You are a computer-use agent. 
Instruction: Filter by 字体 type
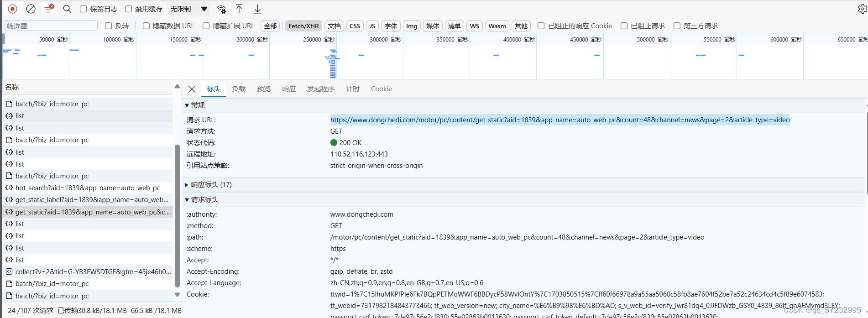pos(391,26)
